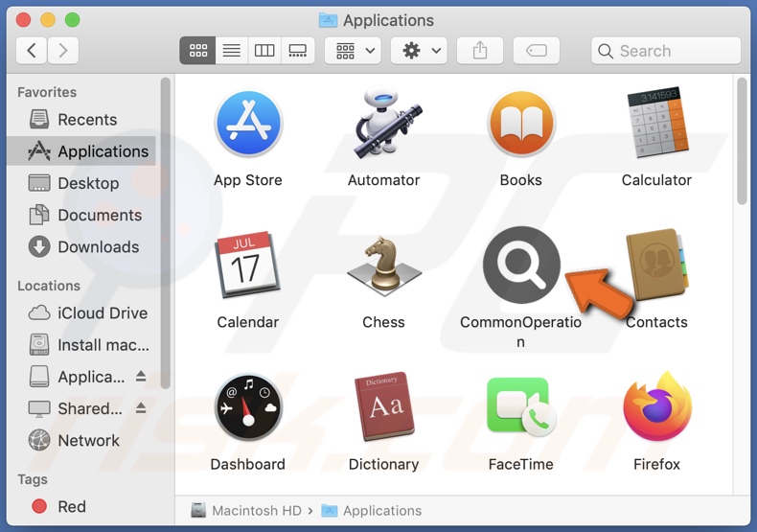Click the Firefox name label
This screenshot has height=532, width=757.
[656, 464]
